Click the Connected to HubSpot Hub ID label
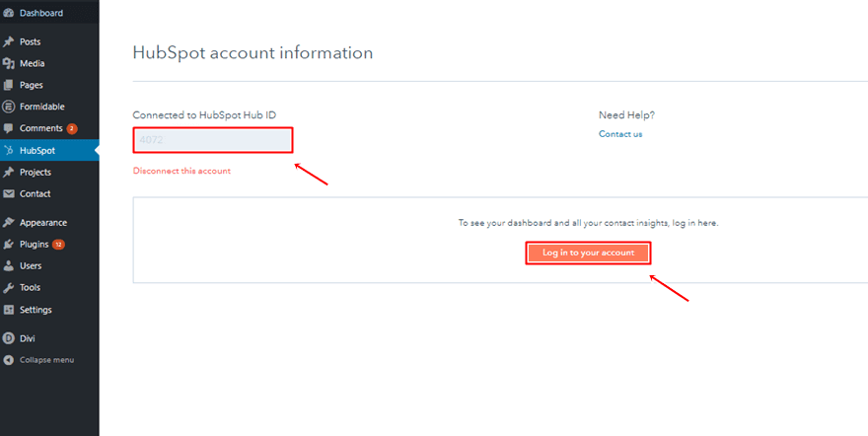The image size is (868, 436). 204,115
